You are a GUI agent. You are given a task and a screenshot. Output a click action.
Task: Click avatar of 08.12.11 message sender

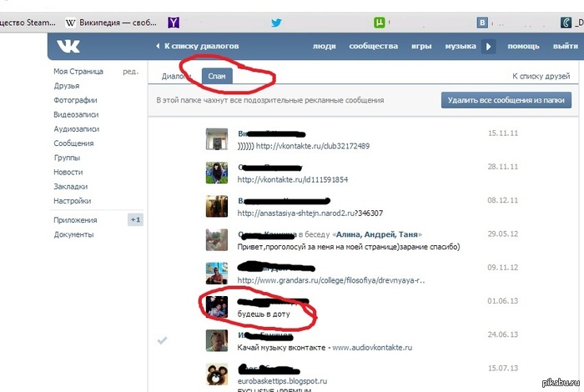point(217,206)
